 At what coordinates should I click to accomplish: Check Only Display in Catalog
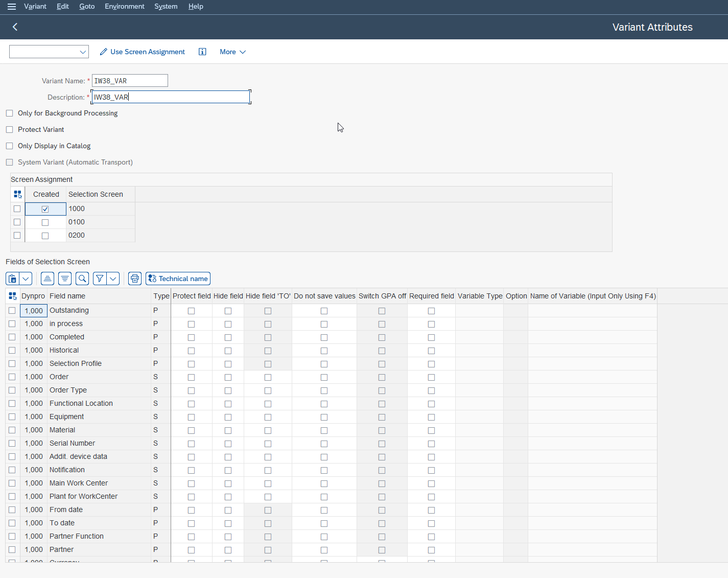[9, 146]
